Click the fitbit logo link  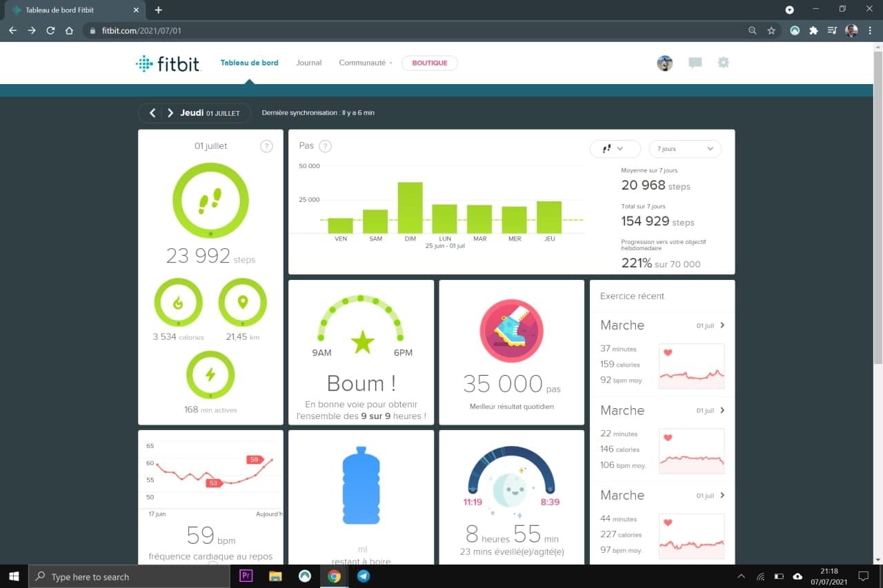pos(168,63)
